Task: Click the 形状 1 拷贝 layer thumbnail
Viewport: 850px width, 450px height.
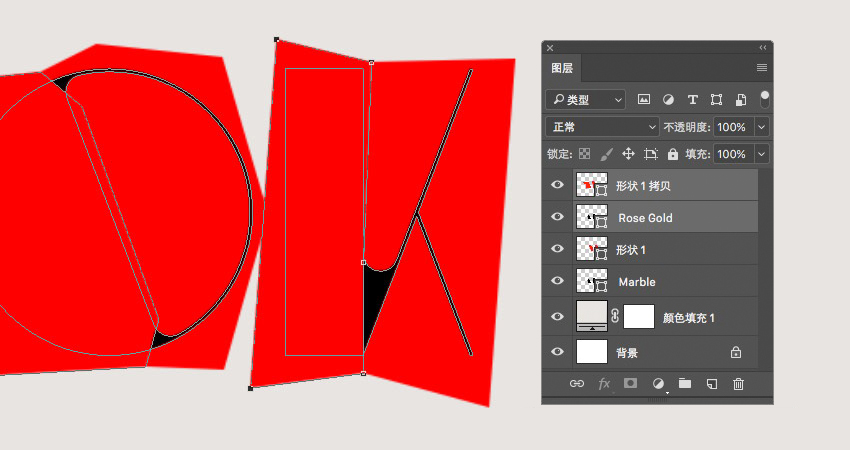Action: point(591,185)
